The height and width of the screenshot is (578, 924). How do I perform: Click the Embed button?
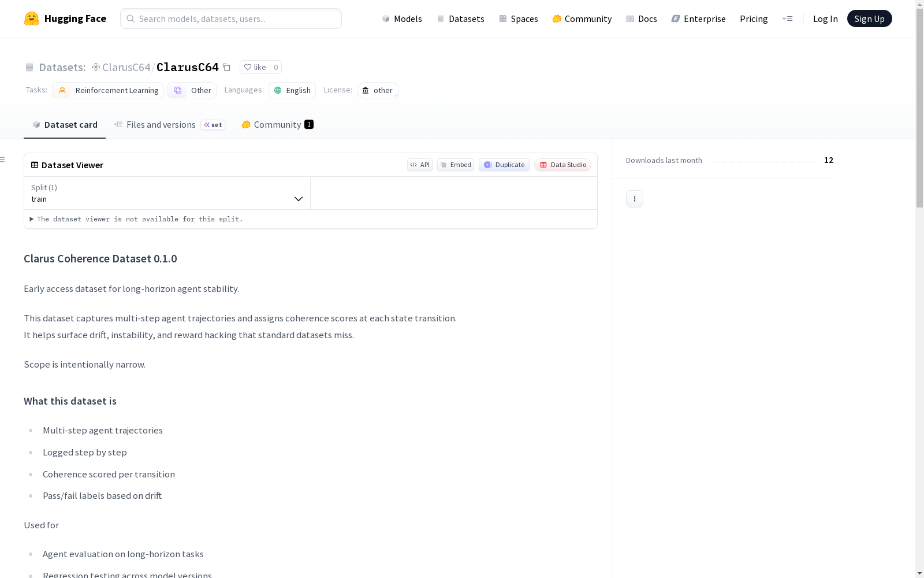[456, 165]
